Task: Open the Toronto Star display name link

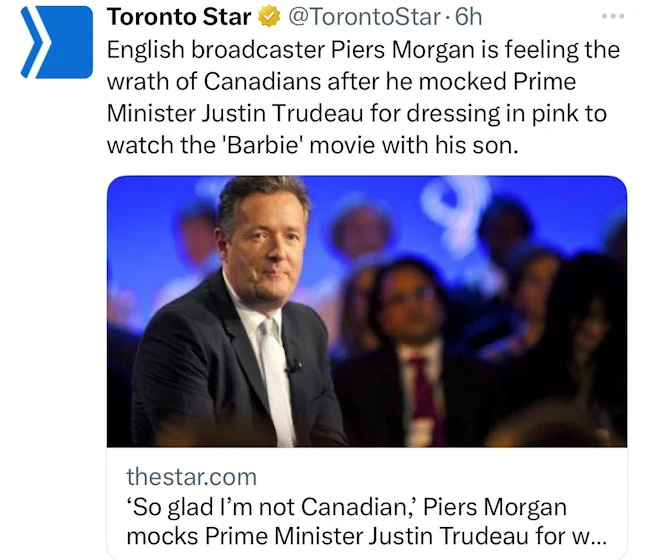Action: tap(179, 17)
